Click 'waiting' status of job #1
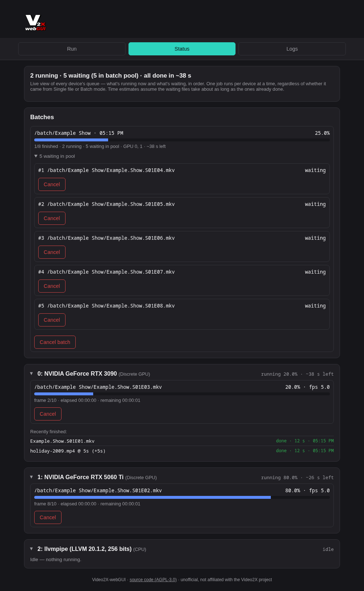364x591 pixels. coord(315,170)
